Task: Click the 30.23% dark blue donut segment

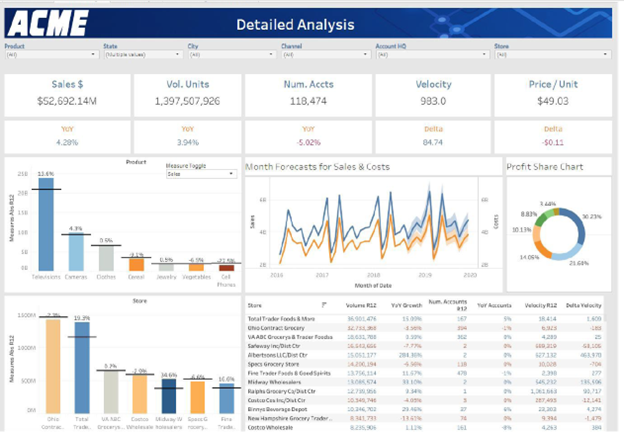Action: [x=577, y=226]
